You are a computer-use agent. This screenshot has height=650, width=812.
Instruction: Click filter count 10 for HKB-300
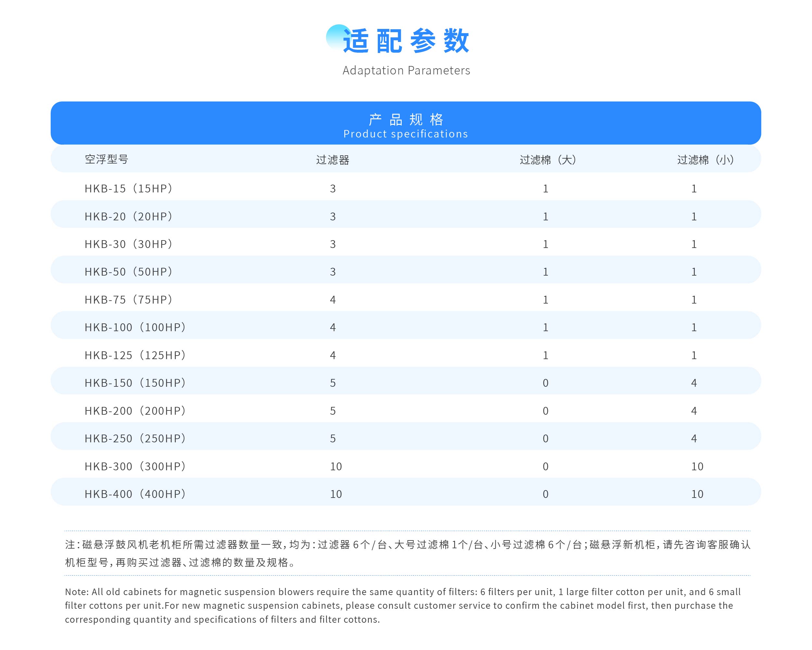tap(336, 466)
